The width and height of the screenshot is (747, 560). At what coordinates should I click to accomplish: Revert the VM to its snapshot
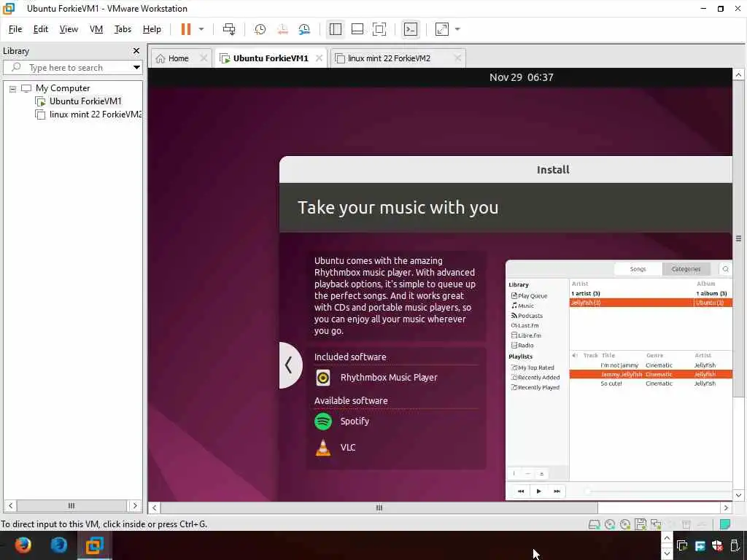pyautogui.click(x=282, y=29)
